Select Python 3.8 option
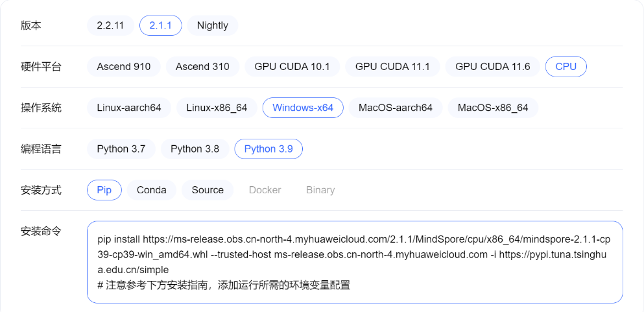 click(x=195, y=149)
